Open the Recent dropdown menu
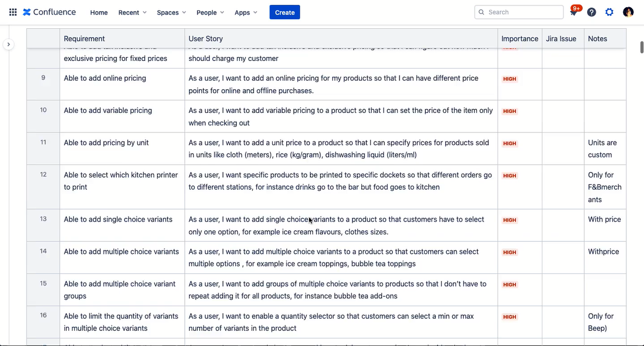 (x=133, y=13)
